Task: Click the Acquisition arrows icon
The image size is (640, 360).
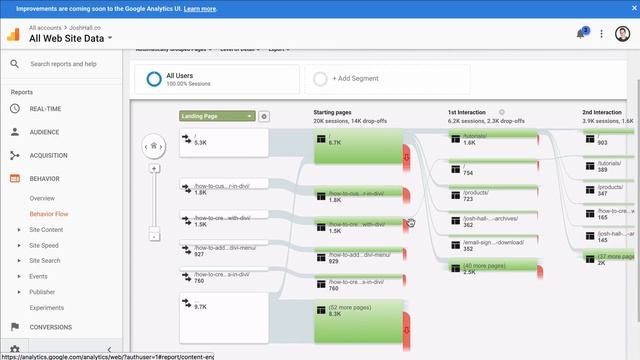Action: (x=15, y=155)
